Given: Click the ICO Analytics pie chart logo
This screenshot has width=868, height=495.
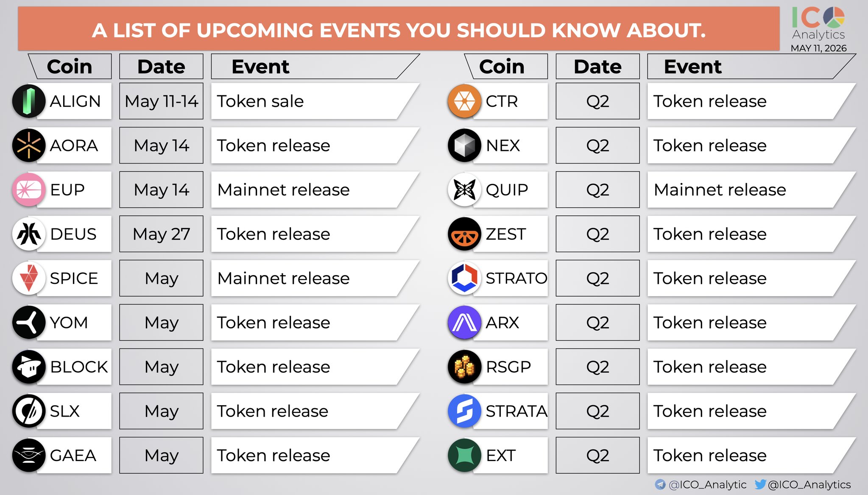Looking at the screenshot, I should click(834, 17).
